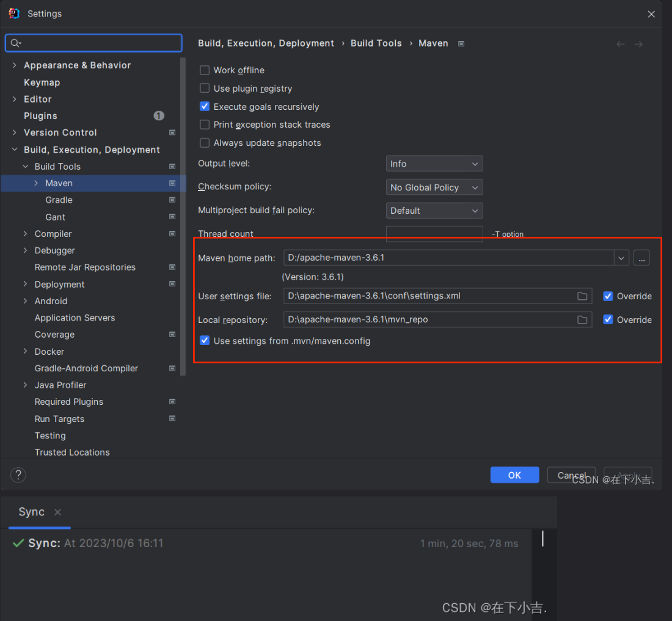Click project-level icon on Remote Jar Repositories row
This screenshot has height=621, width=672.
click(172, 267)
